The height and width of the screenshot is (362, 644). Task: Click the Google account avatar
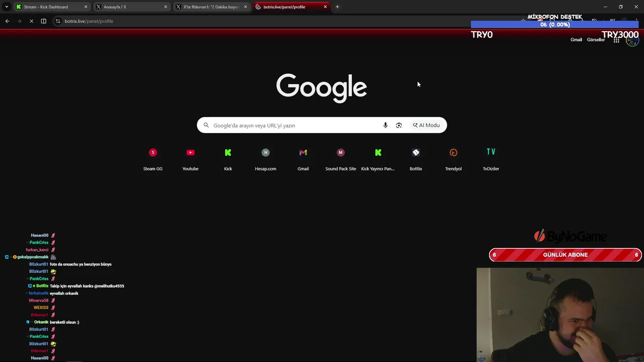point(632,40)
